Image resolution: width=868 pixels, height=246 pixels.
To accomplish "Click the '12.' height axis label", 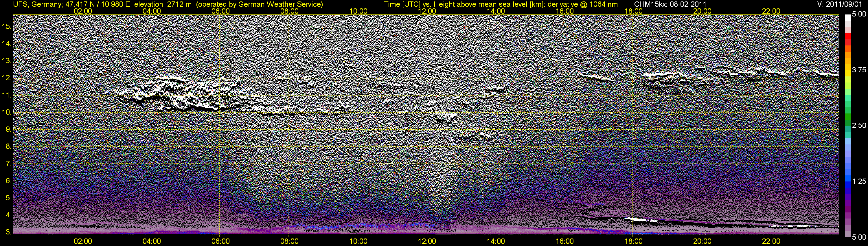I will pos(7,78).
